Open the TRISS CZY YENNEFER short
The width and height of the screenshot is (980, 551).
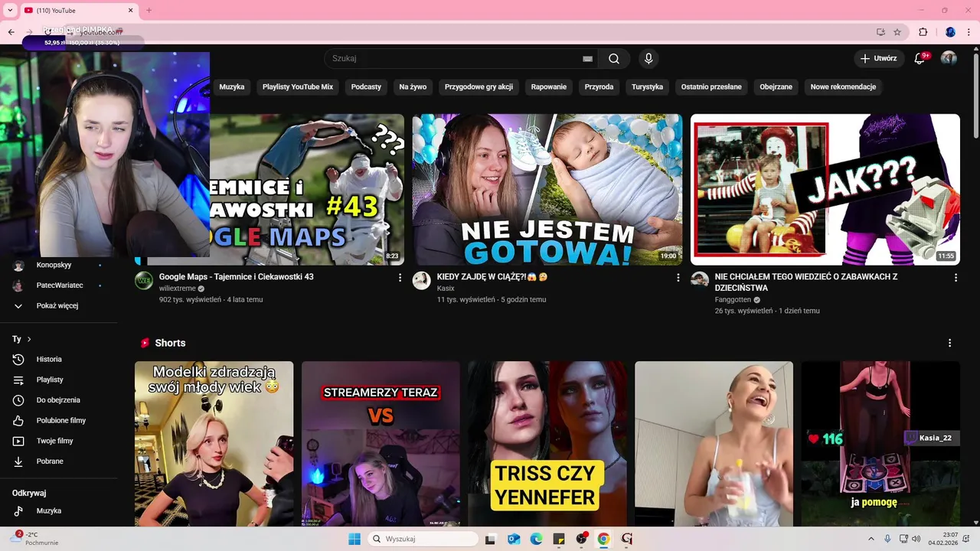pos(547,444)
